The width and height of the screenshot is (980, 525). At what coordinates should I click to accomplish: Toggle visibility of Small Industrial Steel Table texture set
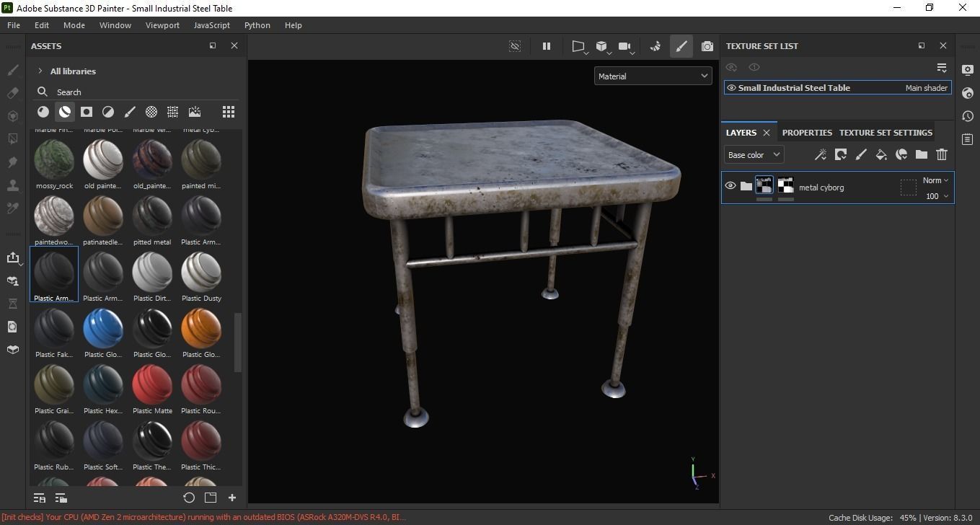[x=730, y=87]
